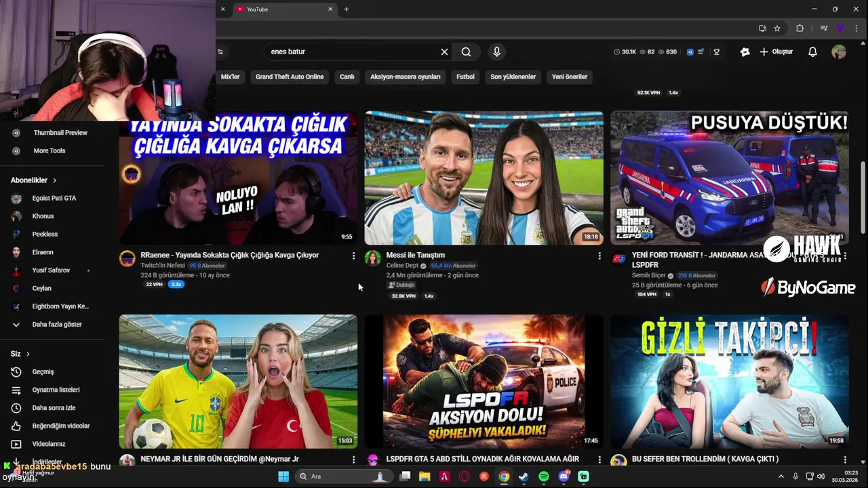Click the Semih Biçer channel avatar
Image resolution: width=868 pixels, height=488 pixels.
tap(618, 258)
